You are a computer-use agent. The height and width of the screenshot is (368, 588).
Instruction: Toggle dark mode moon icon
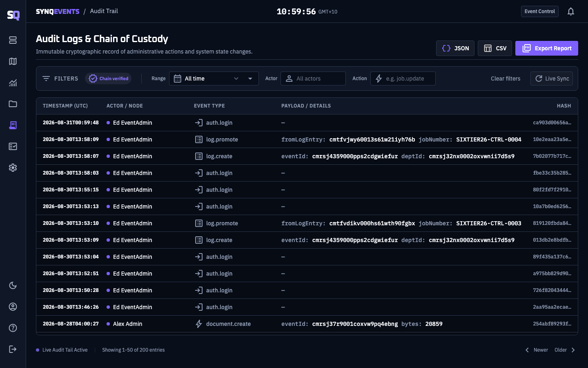(x=13, y=285)
